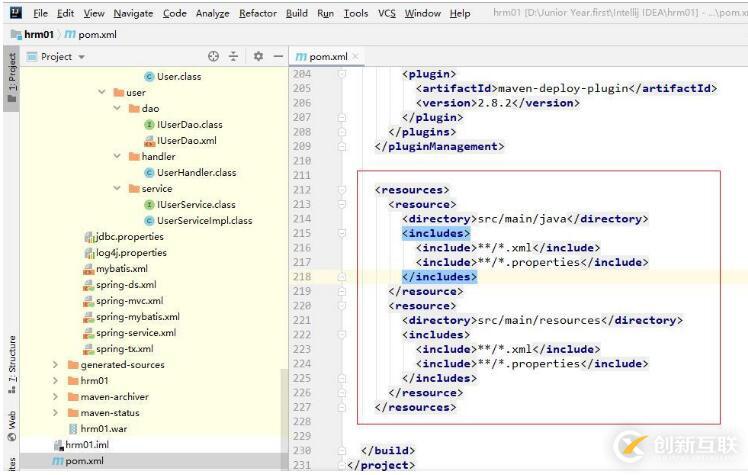The width and height of the screenshot is (748, 475).
Task: Open the jdbc.properties file
Action: click(129, 237)
